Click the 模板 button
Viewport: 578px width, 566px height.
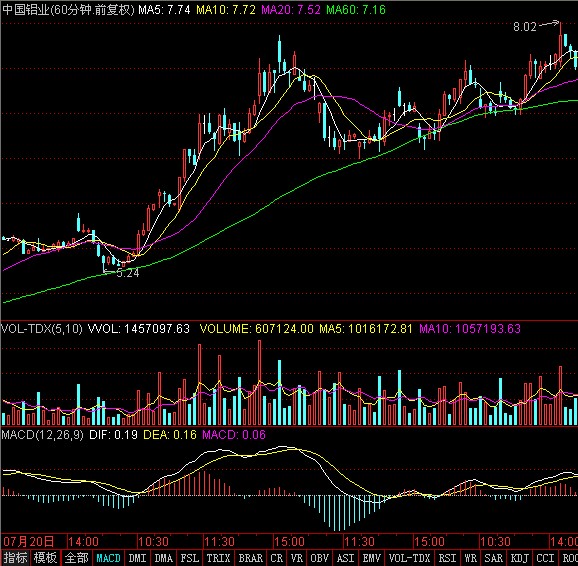click(45, 558)
